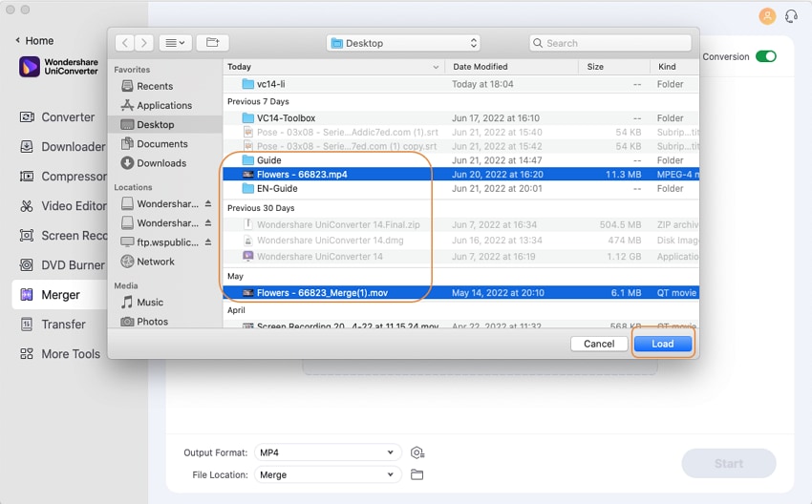The height and width of the screenshot is (504, 812).
Task: Select Flowers - 66823_Merge(1).mov file
Action: [x=460, y=293]
